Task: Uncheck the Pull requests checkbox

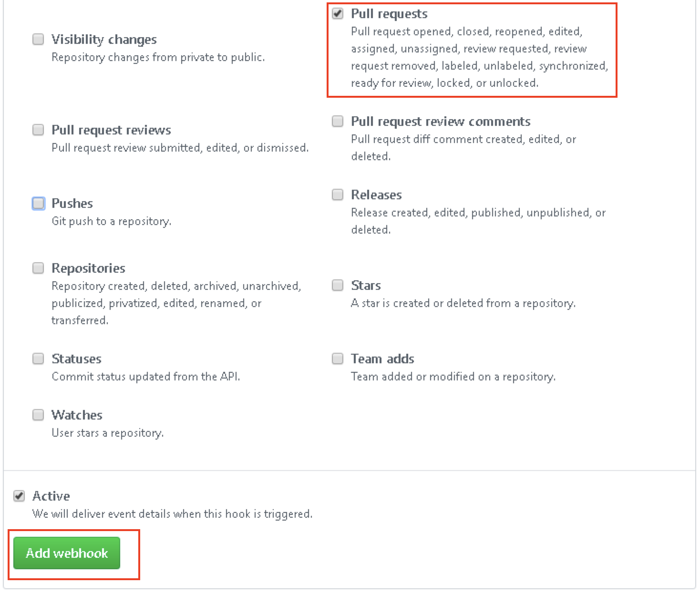Action: [338, 13]
